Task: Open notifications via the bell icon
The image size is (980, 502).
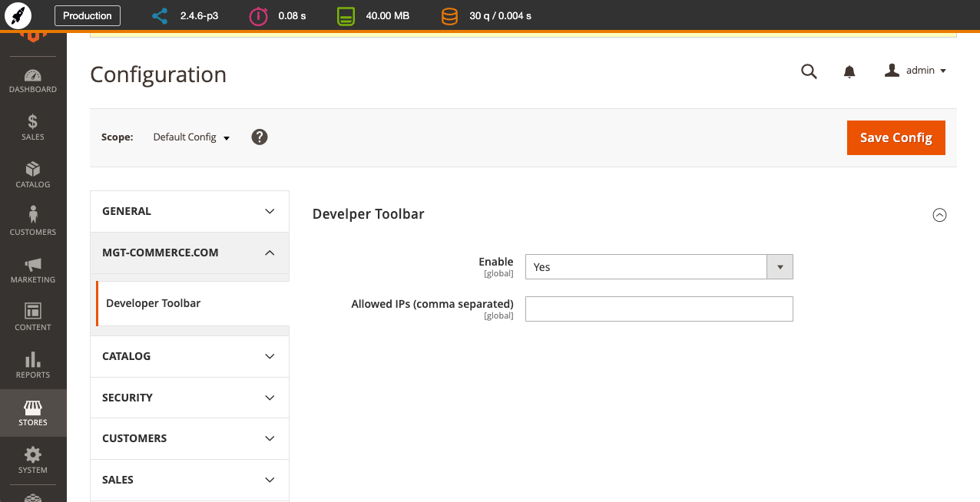Action: tap(849, 71)
